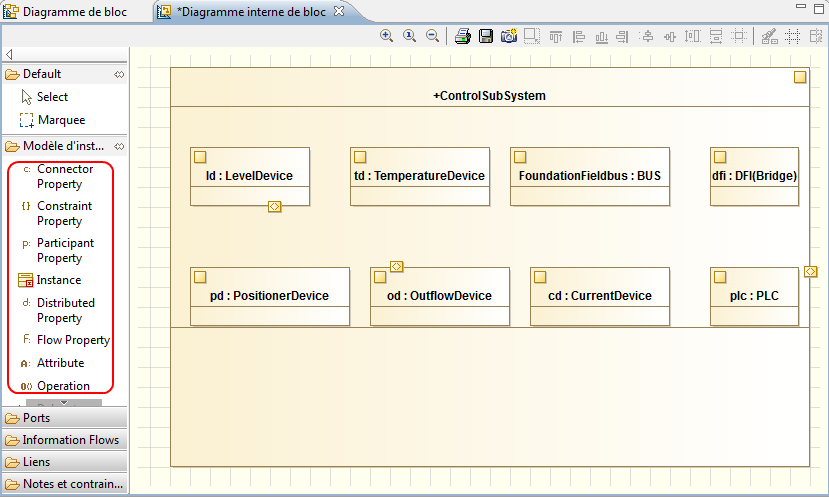The width and height of the screenshot is (829, 497).
Task: Click the align right toolbar icon
Action: click(623, 36)
